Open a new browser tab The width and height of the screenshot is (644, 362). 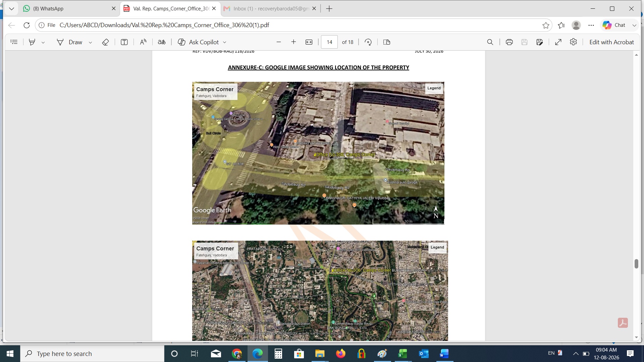click(x=329, y=9)
